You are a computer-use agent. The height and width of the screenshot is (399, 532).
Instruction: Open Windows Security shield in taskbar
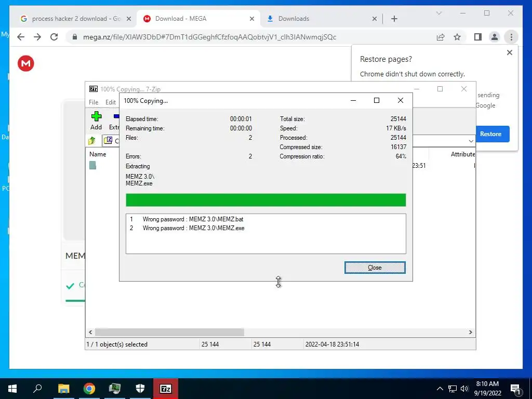click(x=140, y=389)
